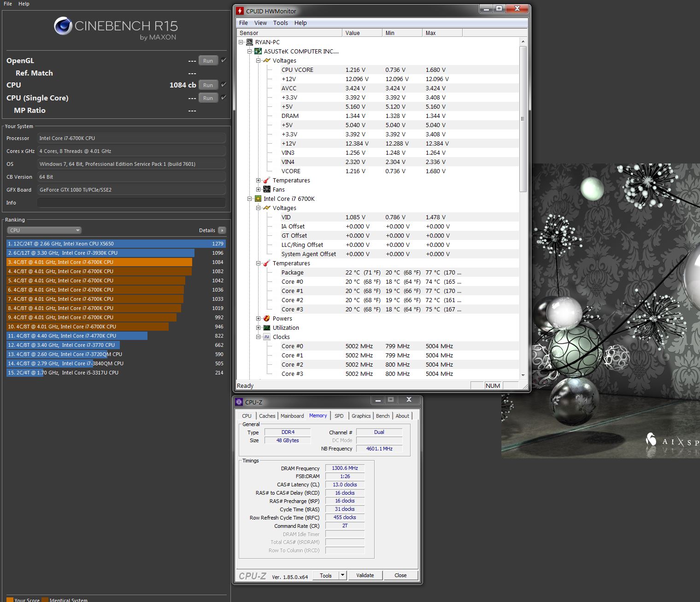Viewport: 700px width, 602px height.
Task: Select ranking entry Core i7-4770K
Action: [77, 336]
